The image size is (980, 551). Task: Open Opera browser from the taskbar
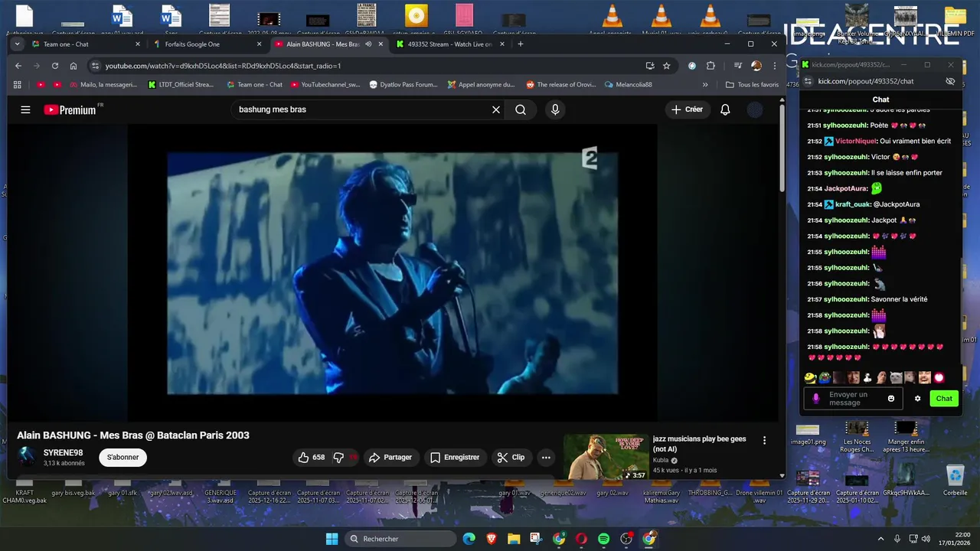[x=581, y=539]
